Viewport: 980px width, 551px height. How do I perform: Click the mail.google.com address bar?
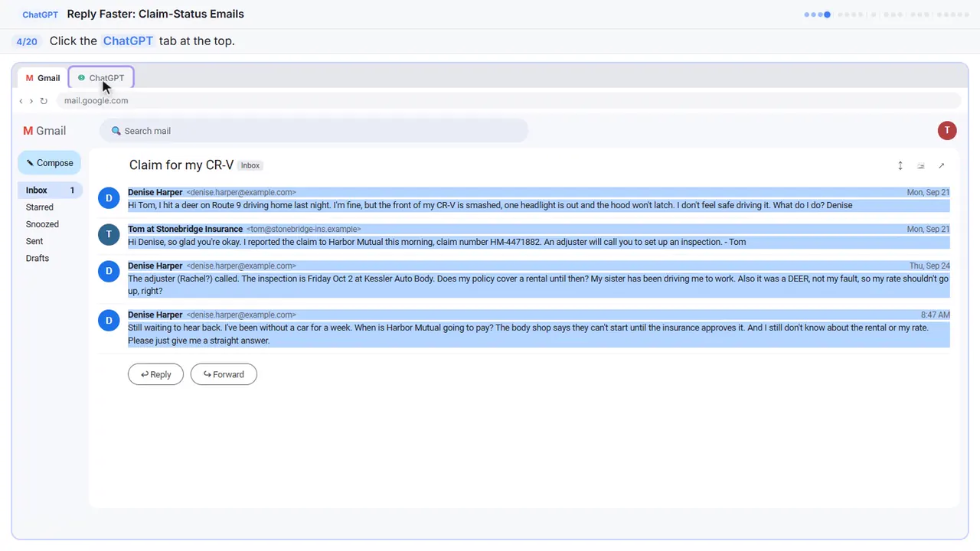click(x=508, y=100)
